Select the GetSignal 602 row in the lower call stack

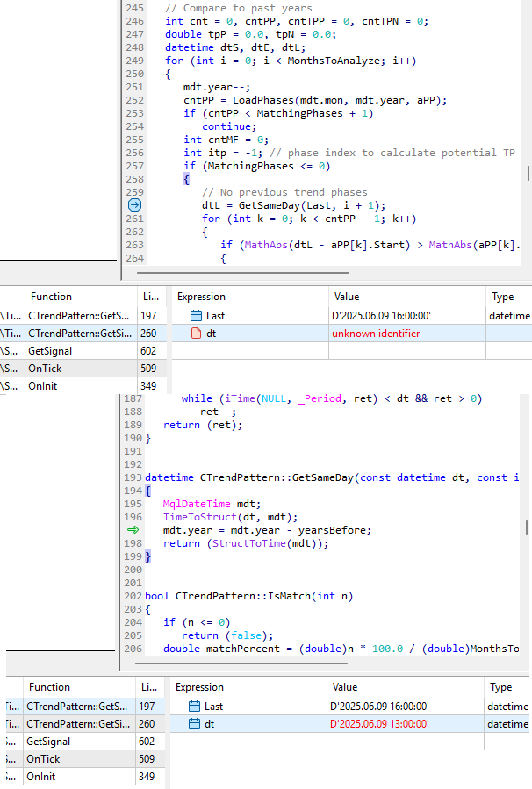[x=85, y=742]
